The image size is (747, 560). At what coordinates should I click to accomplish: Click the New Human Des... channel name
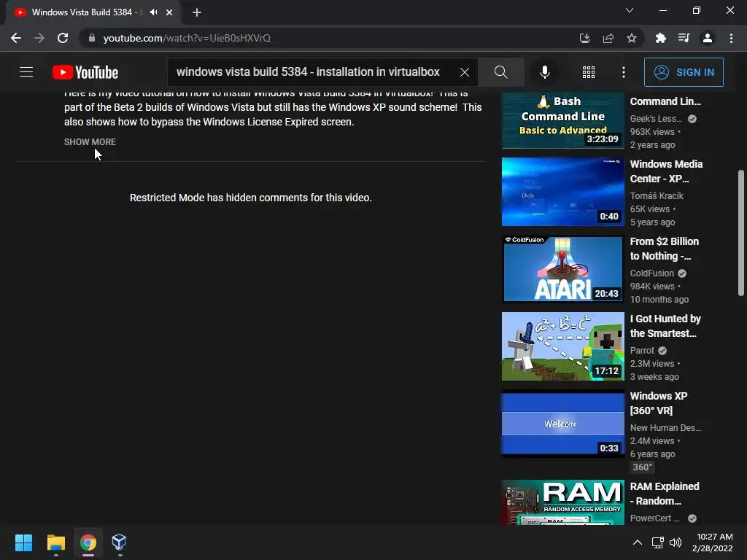665,427
